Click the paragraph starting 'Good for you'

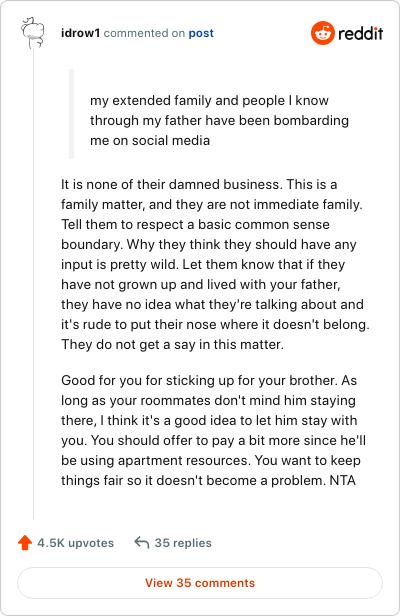click(x=213, y=430)
